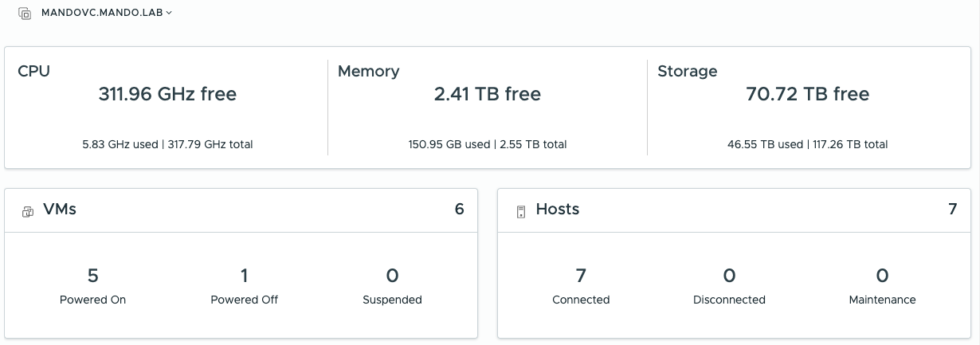Click the Storage used and total summary text
Screen dimensions: 980x345
807,144
